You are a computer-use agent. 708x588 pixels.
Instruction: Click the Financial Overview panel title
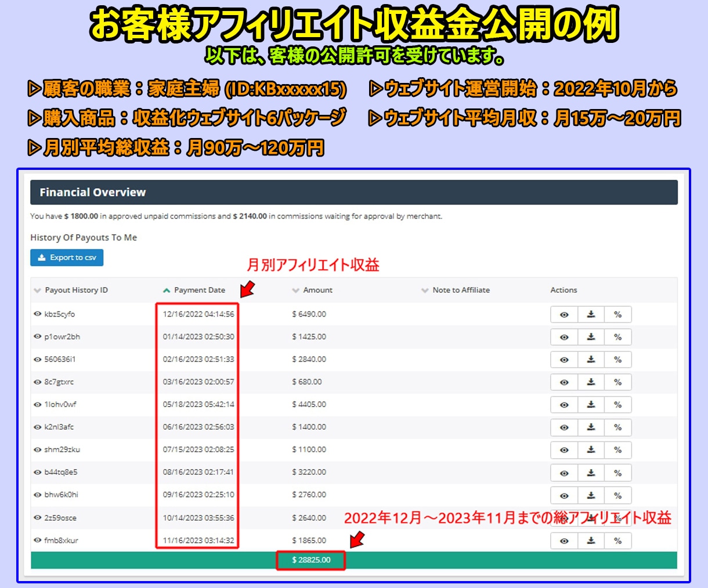point(93,192)
